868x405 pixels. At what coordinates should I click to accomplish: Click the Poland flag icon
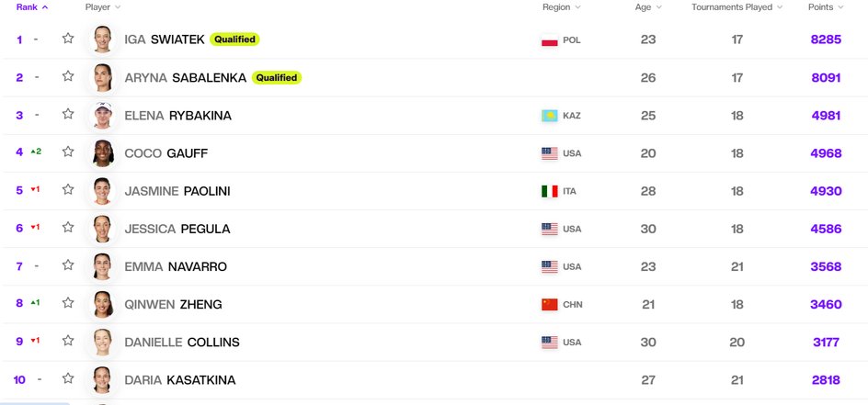[550, 40]
